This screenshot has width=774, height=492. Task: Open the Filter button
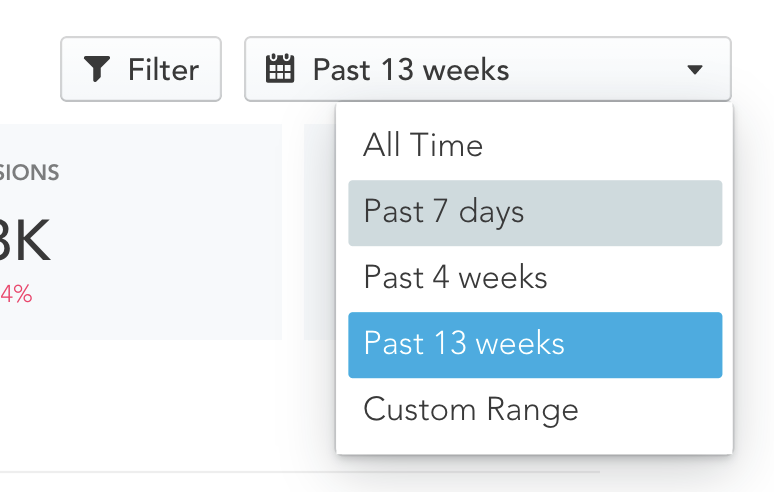pyautogui.click(x=141, y=69)
